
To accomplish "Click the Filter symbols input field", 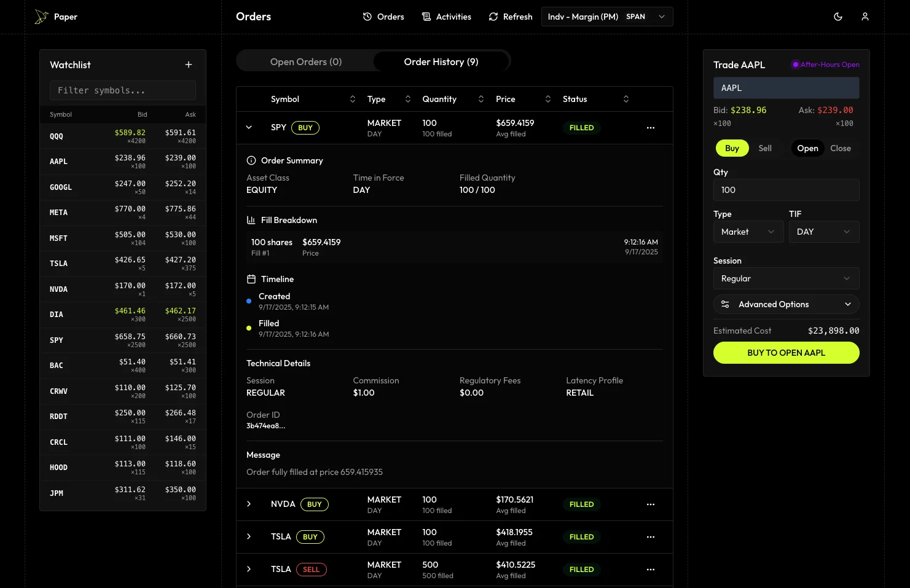I will point(123,90).
